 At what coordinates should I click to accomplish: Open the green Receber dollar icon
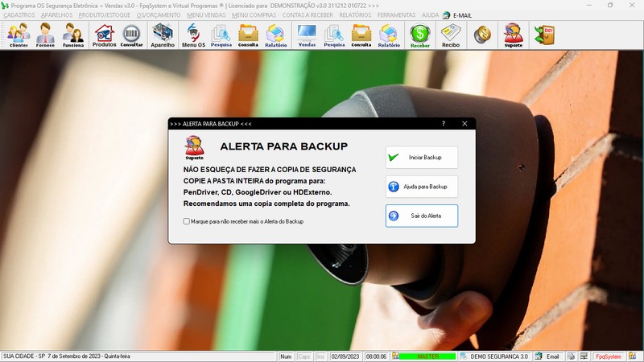pos(419,35)
